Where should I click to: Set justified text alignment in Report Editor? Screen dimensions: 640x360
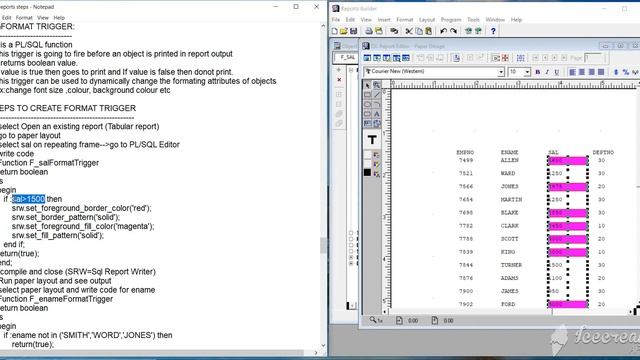point(601,72)
